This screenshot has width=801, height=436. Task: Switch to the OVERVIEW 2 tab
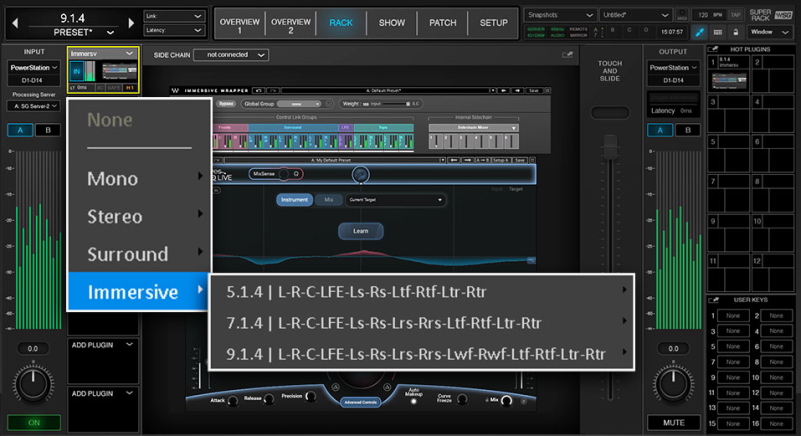click(291, 24)
